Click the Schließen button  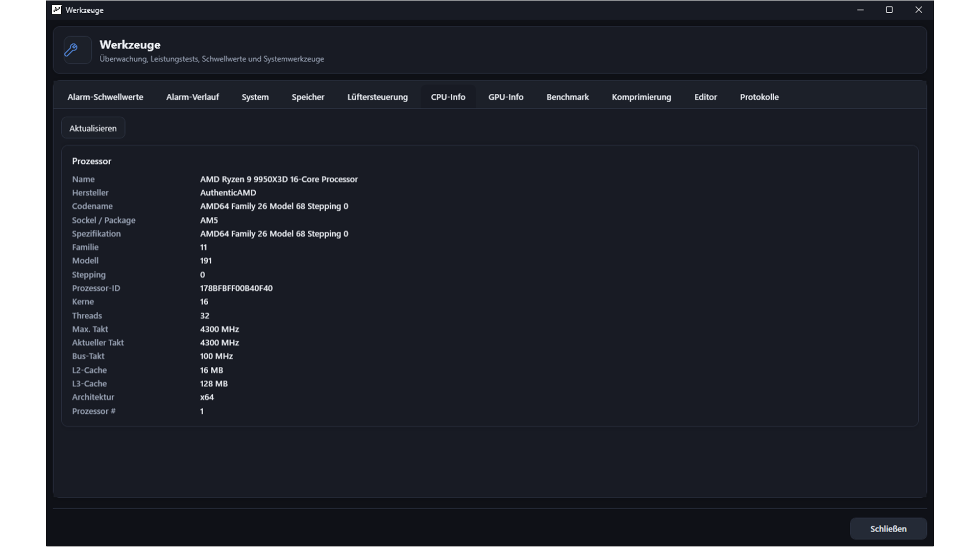pos(888,529)
